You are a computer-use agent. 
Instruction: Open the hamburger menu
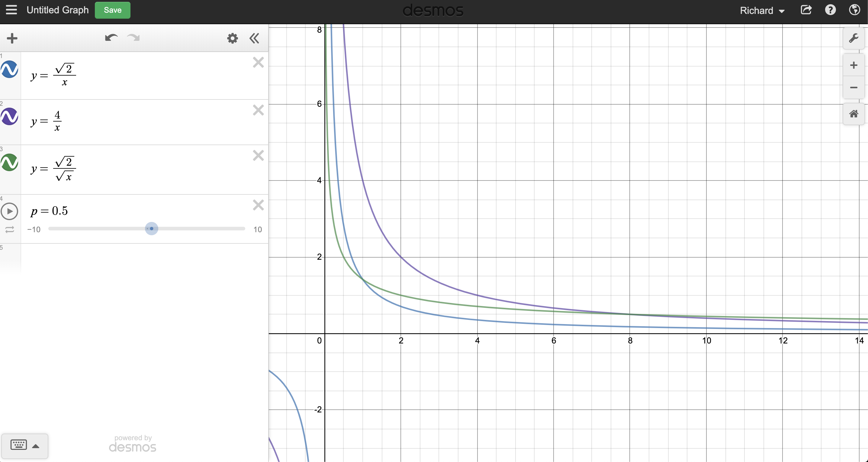11,10
